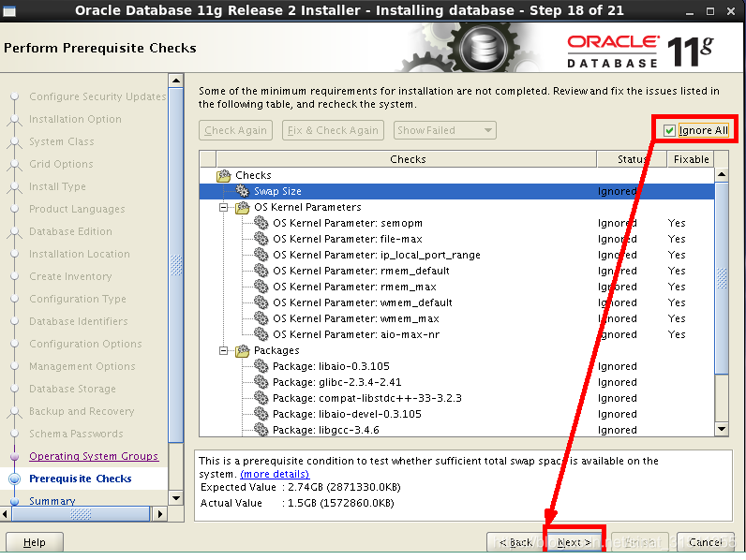Open the Show Failed dropdown

tap(445, 130)
